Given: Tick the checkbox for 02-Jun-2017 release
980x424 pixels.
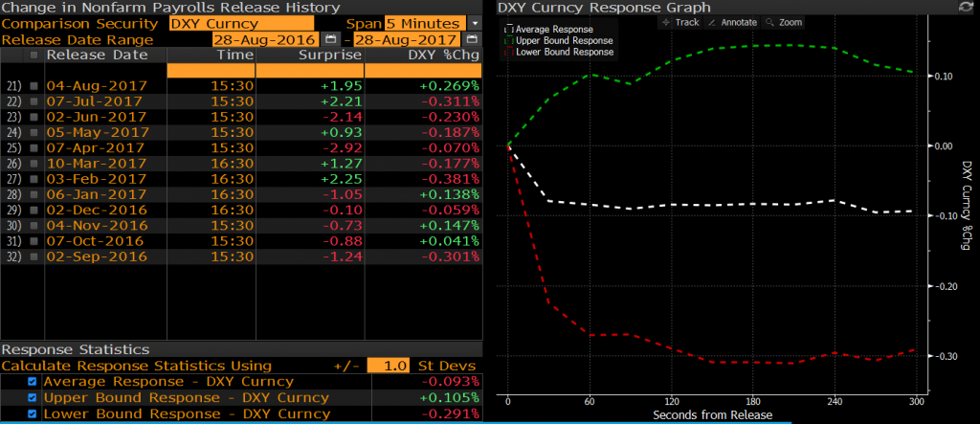Looking at the screenshot, I should point(33,117).
